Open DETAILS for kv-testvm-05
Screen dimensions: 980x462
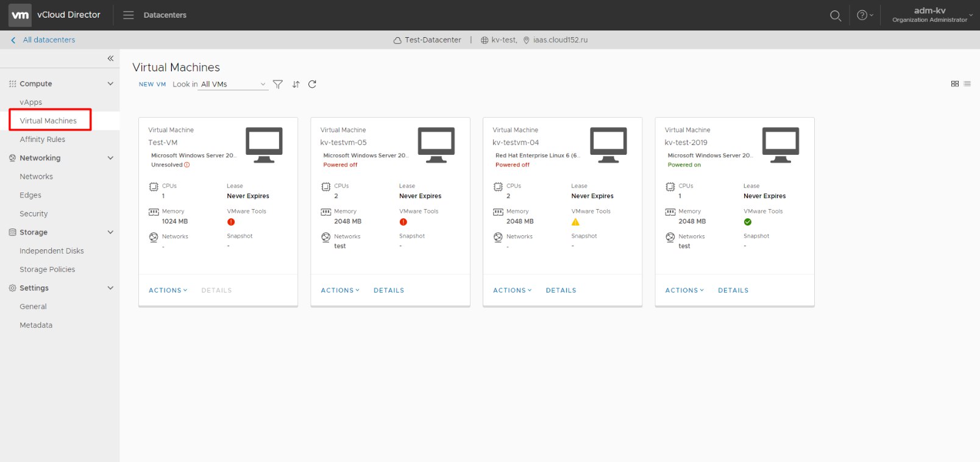click(389, 291)
